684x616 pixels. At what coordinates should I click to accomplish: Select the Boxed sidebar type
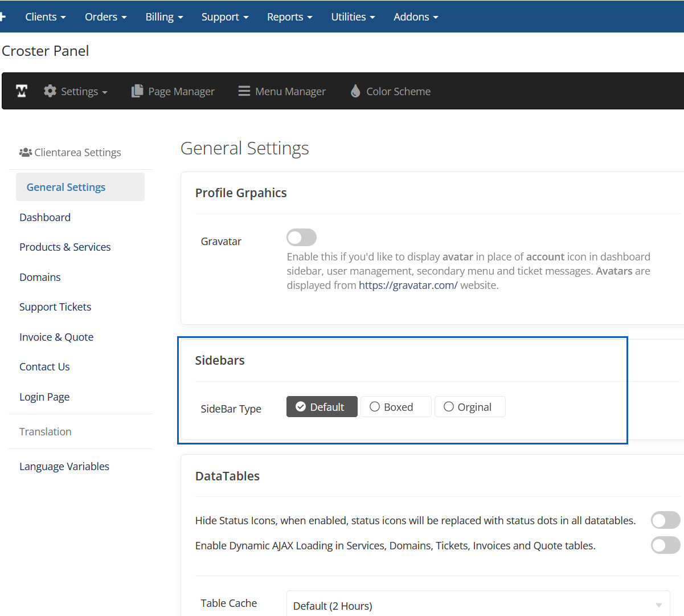click(x=396, y=407)
